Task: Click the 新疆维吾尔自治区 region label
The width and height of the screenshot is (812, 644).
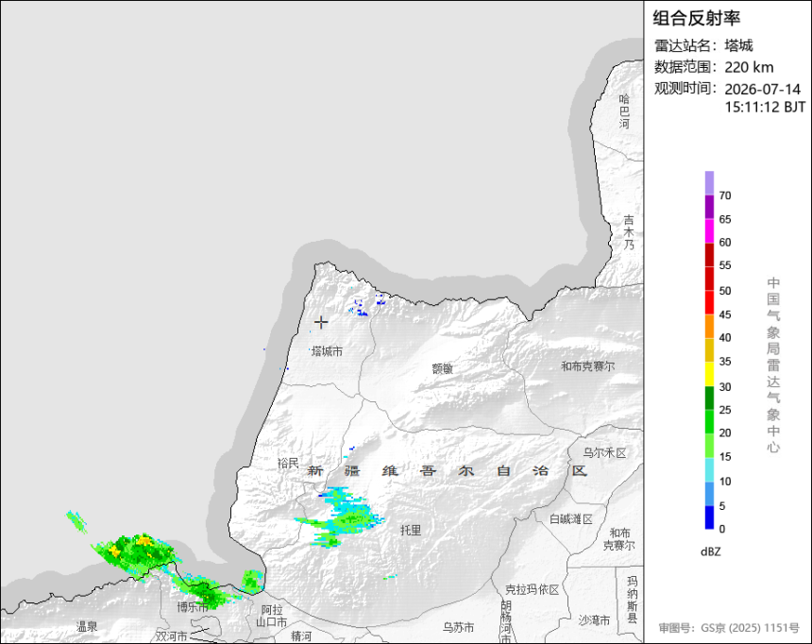Action: tap(448, 470)
